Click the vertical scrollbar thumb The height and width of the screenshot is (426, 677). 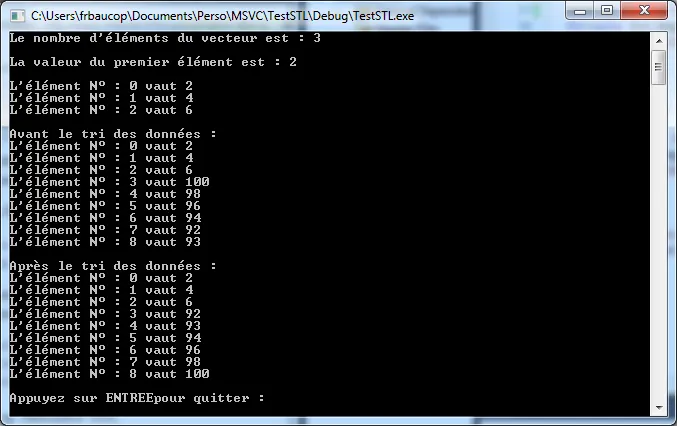pos(659,67)
